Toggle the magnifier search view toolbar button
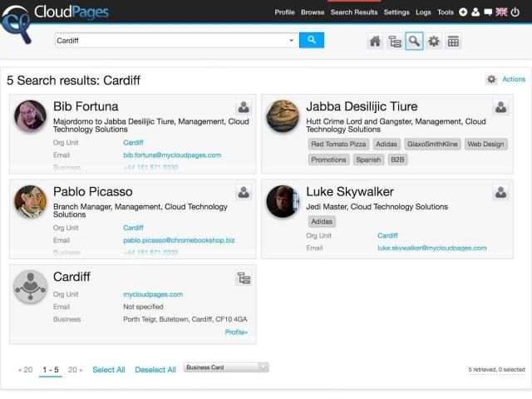Screen dimensions: 532x399 point(414,42)
